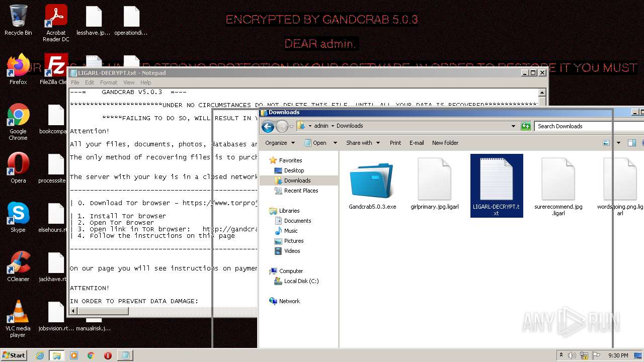Image resolution: width=644 pixels, height=362 pixels.
Task: Expand the Open button dropdown arrow
Action: [335, 143]
